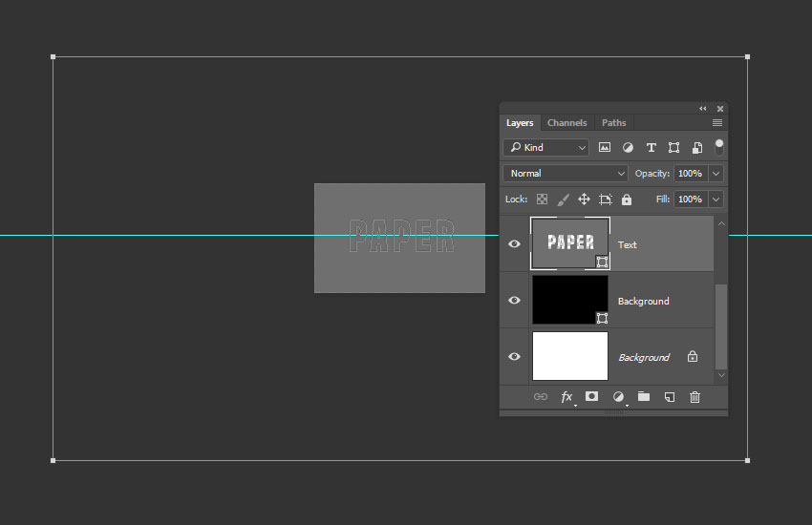The width and height of the screenshot is (812, 525).
Task: Select the white Background layer thumbnail
Action: pos(570,356)
